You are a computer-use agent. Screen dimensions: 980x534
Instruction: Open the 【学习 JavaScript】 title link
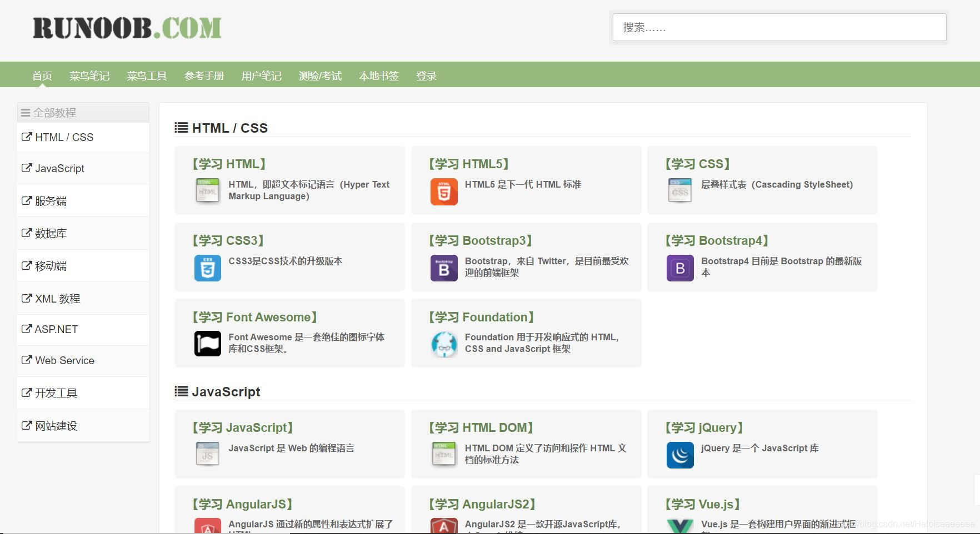click(x=242, y=427)
